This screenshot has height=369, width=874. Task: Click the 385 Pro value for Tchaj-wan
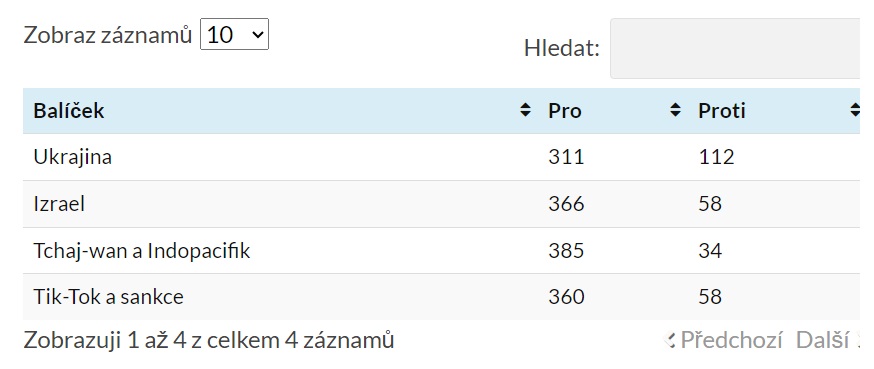click(x=566, y=251)
